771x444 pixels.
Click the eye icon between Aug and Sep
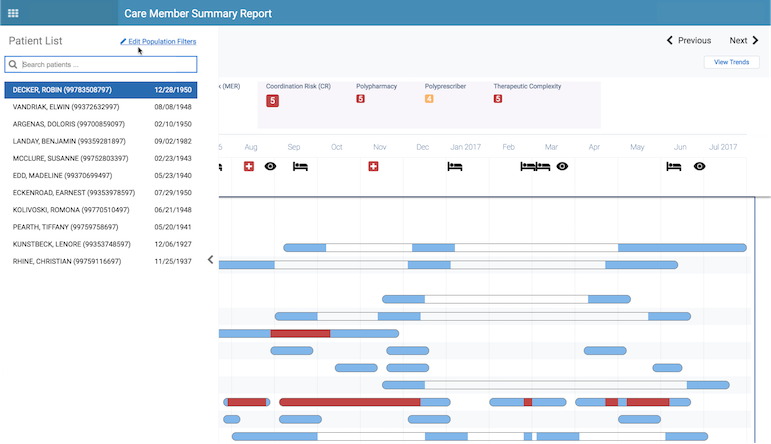270,166
